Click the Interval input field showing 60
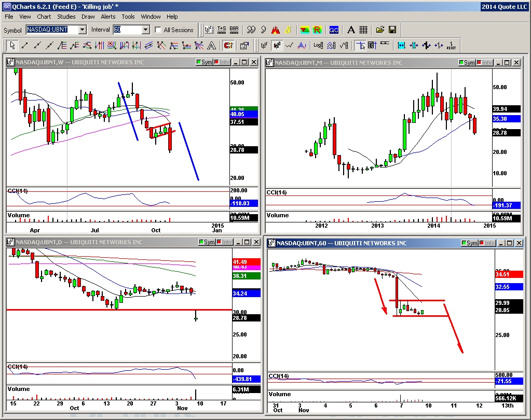Screen dimensions: 531x420 [x=128, y=30]
